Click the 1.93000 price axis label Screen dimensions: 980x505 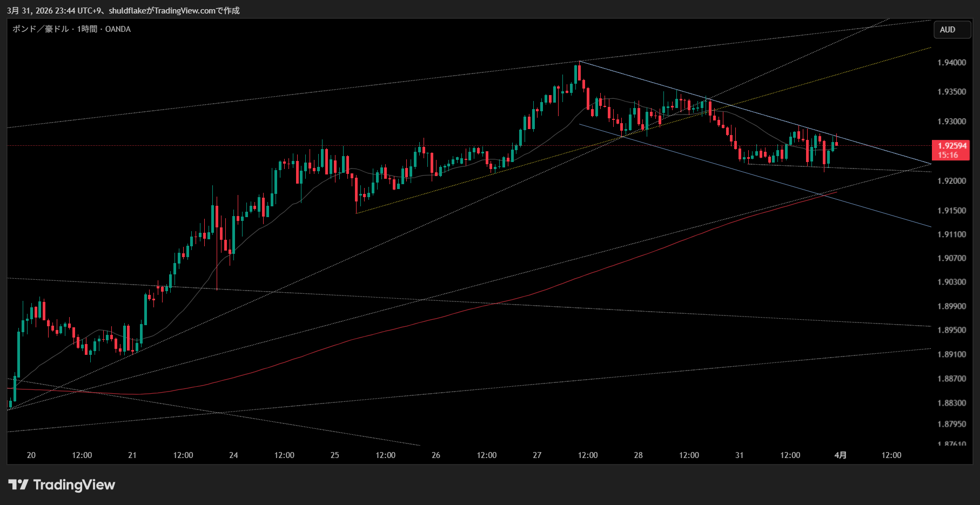[x=951, y=122]
